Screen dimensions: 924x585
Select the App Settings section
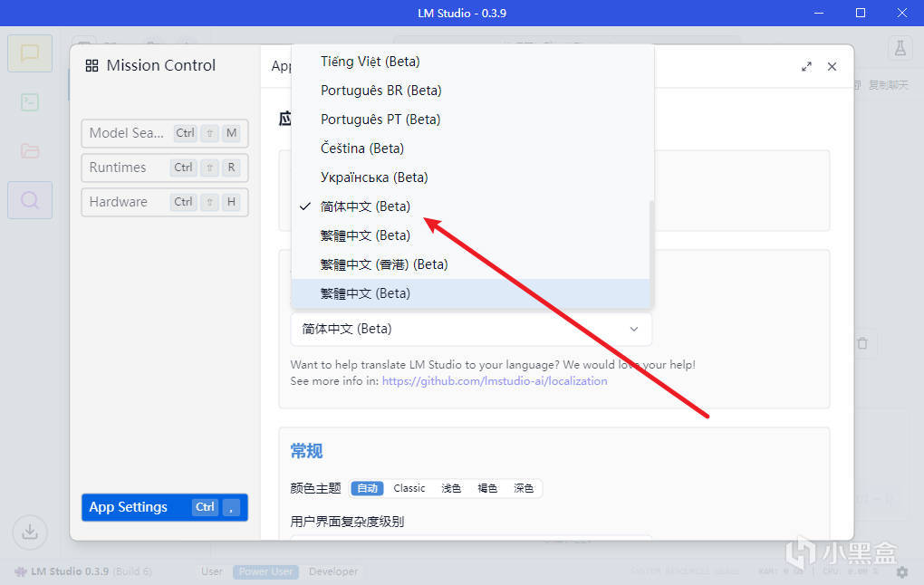[x=164, y=507]
